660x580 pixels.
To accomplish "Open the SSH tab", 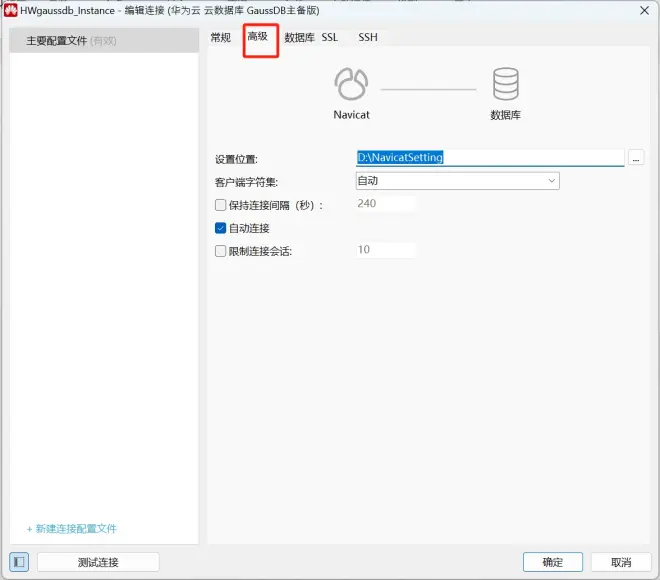I will pos(368,37).
